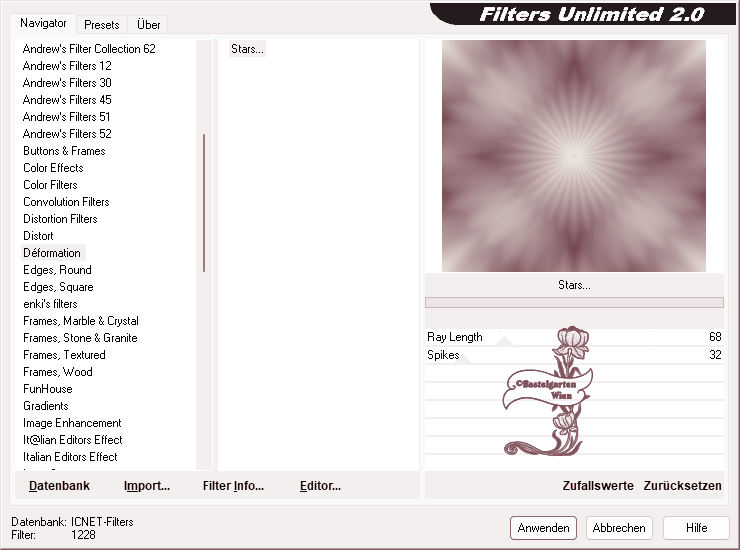Click Anwenden to apply the filter
Screen dimensions: 740x550
543,528
